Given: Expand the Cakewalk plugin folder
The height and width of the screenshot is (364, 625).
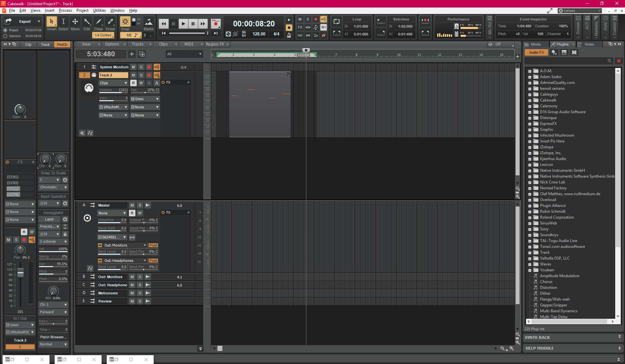Looking at the screenshot, I should pos(530,101).
